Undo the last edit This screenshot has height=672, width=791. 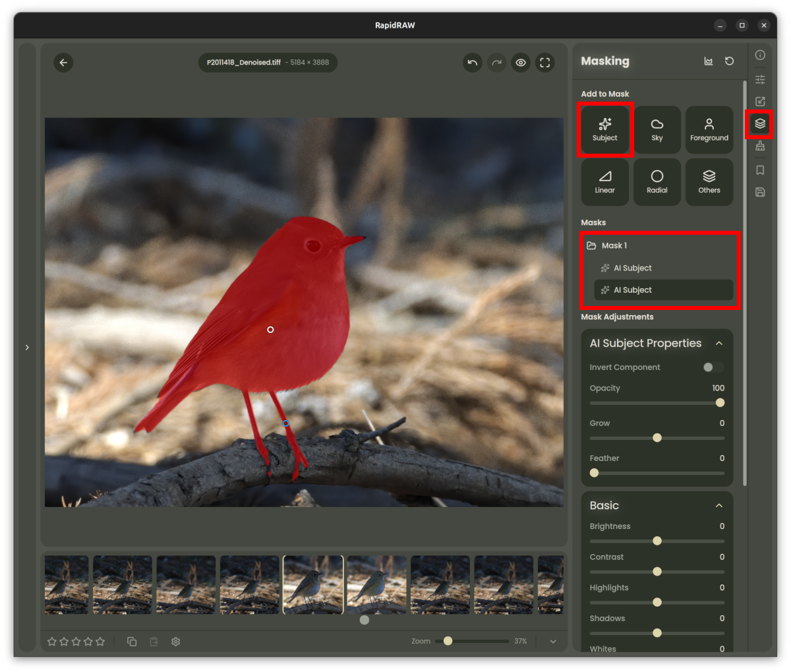[473, 63]
